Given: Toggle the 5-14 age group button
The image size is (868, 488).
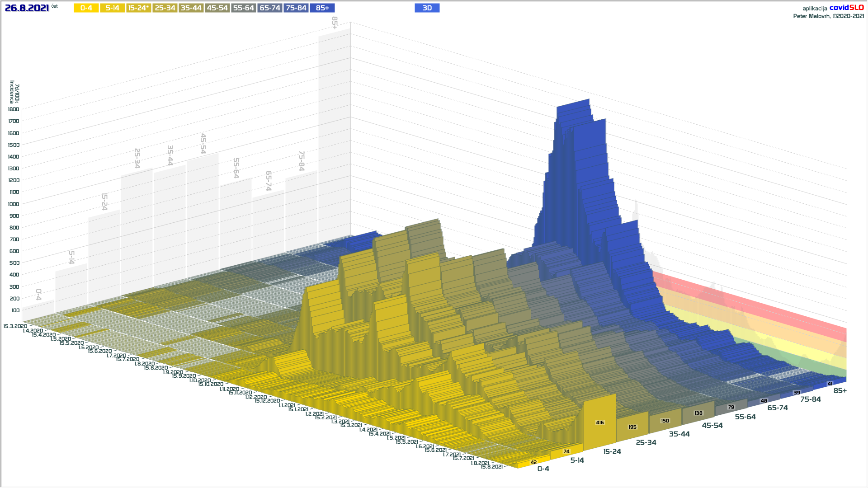Looking at the screenshot, I should coord(112,8).
